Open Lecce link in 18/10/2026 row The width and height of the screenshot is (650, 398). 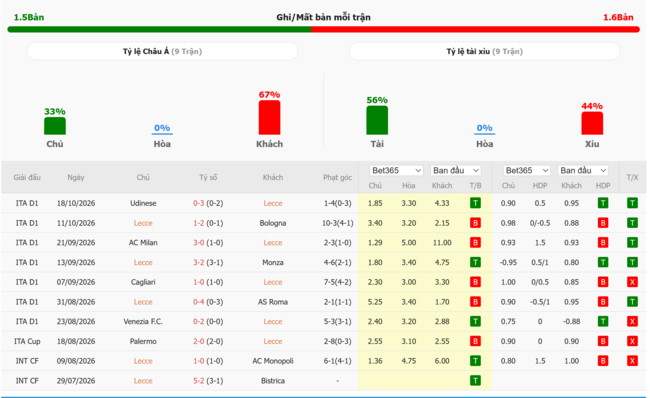coord(273,203)
